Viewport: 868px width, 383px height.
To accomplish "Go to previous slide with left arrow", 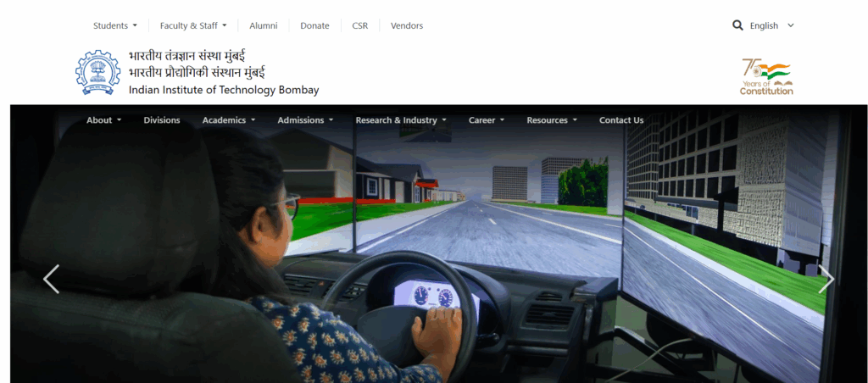I will pyautogui.click(x=52, y=279).
